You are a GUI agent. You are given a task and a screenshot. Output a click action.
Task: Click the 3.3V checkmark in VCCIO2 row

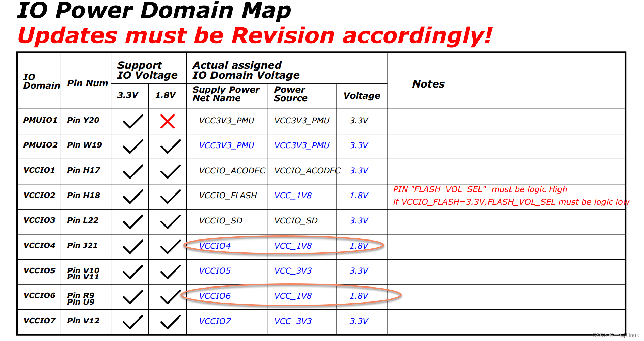[133, 197]
